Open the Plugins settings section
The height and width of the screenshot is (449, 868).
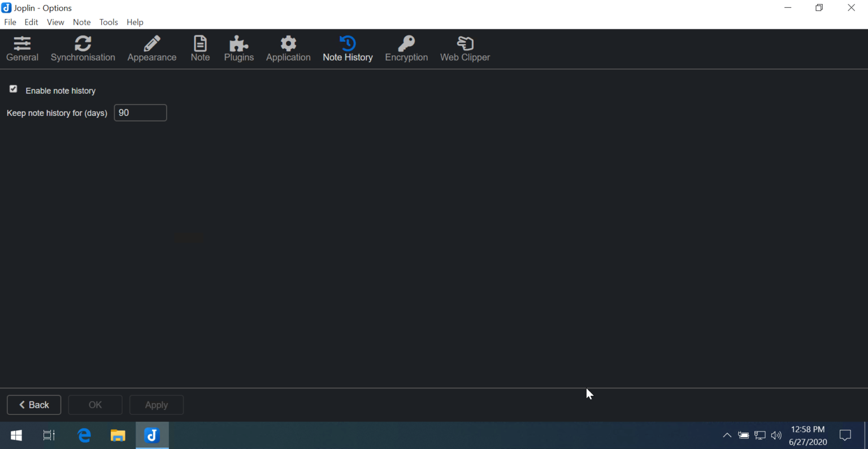[238, 48]
